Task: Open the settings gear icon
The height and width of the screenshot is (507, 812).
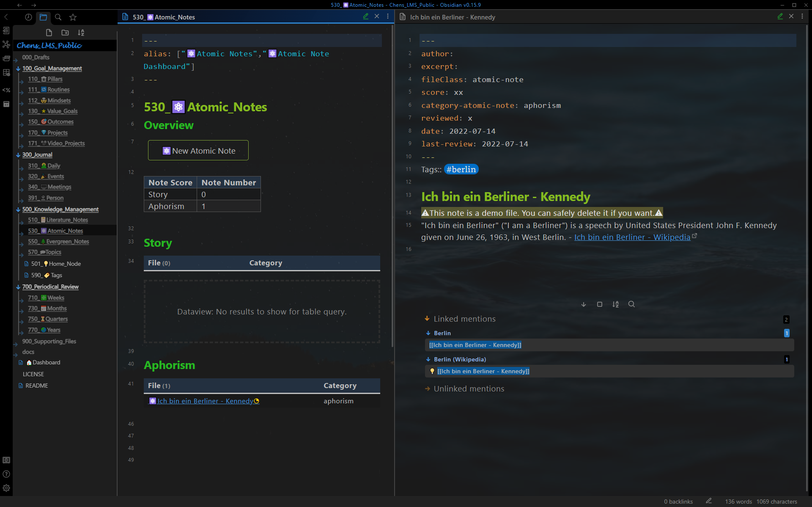Action: coord(6,488)
